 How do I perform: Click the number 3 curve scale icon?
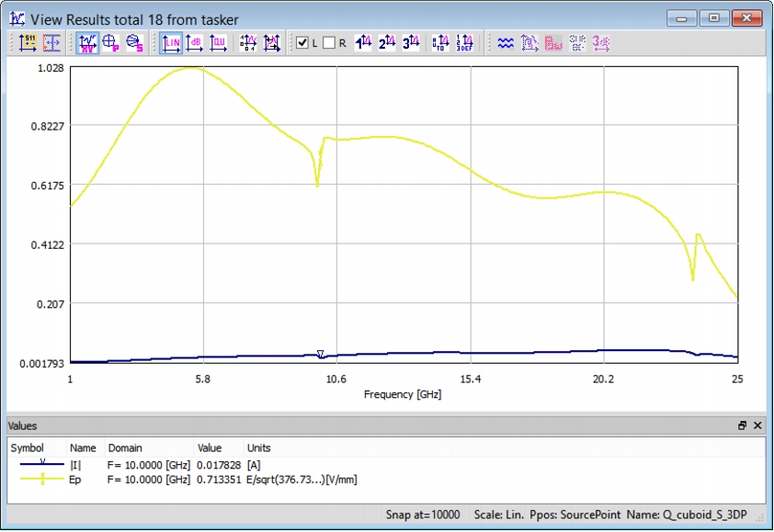411,43
